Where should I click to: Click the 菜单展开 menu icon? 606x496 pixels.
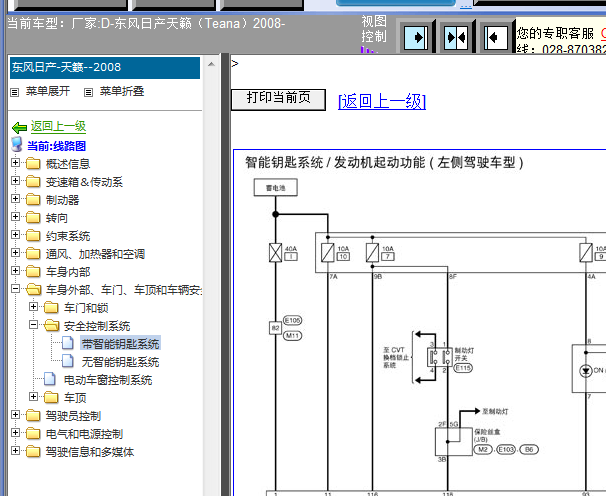pos(15,92)
